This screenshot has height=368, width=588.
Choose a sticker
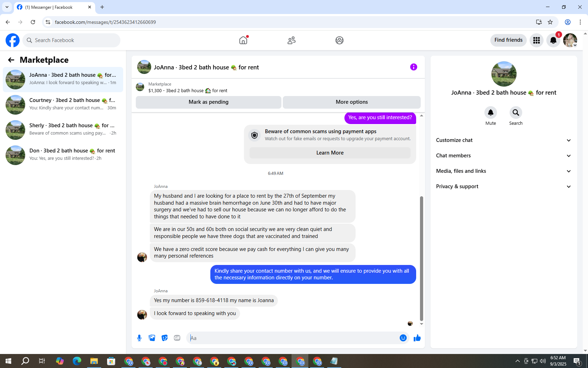coord(164,338)
